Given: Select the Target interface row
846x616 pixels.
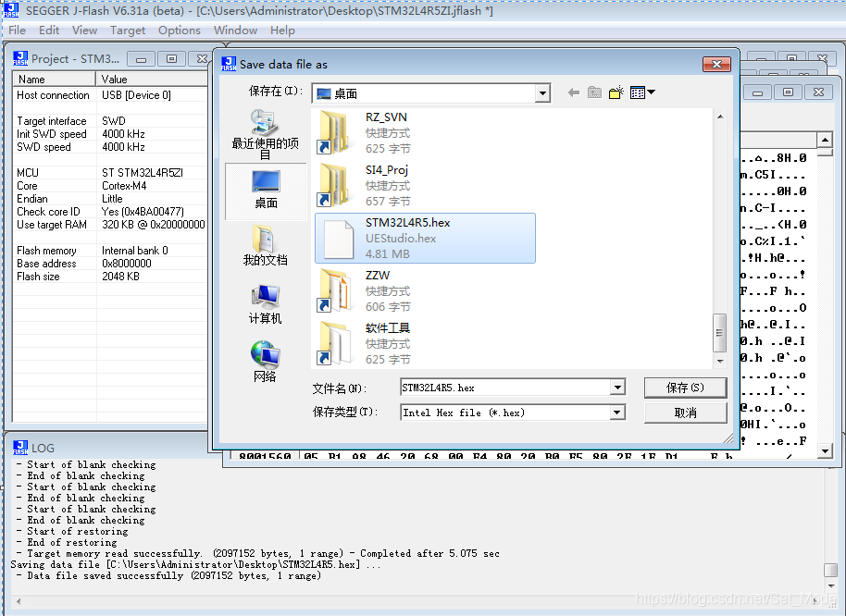Looking at the screenshot, I should click(x=110, y=121).
